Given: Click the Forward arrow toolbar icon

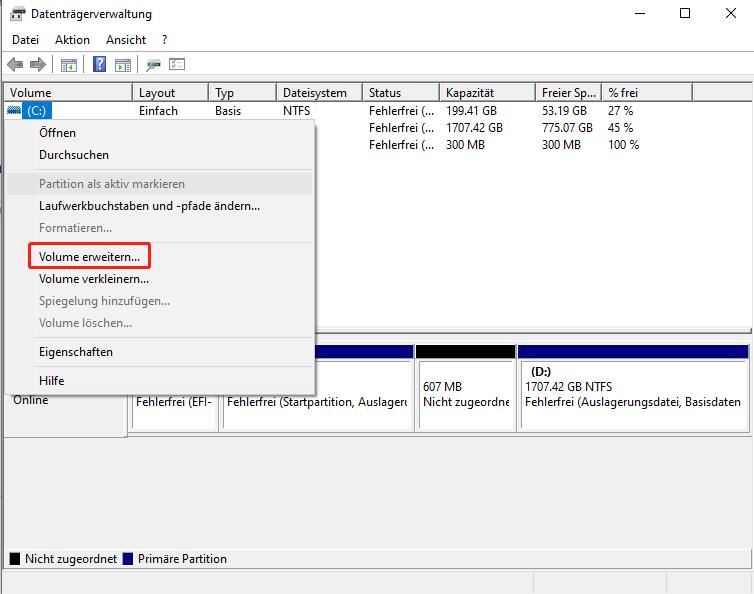Looking at the screenshot, I should (x=38, y=64).
